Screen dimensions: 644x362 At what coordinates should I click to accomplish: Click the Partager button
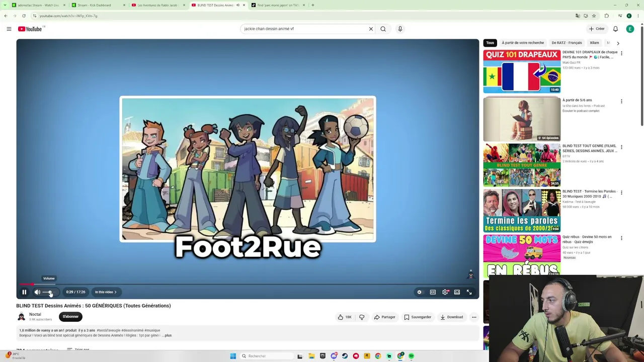pos(385,317)
